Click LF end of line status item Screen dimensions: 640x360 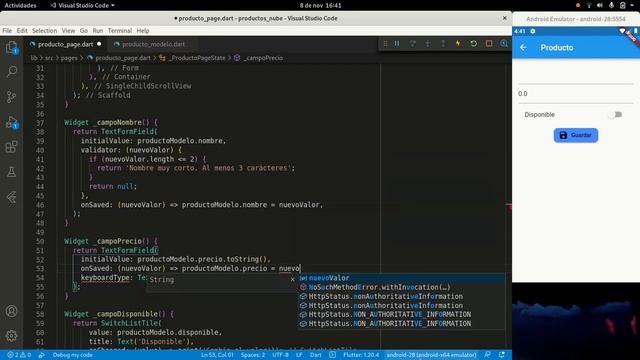299,355
